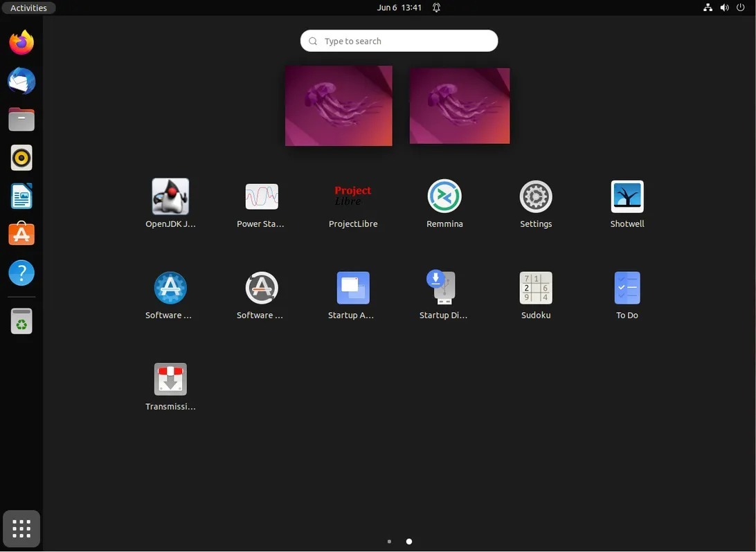
Task: Click the Type to search field
Action: click(399, 41)
